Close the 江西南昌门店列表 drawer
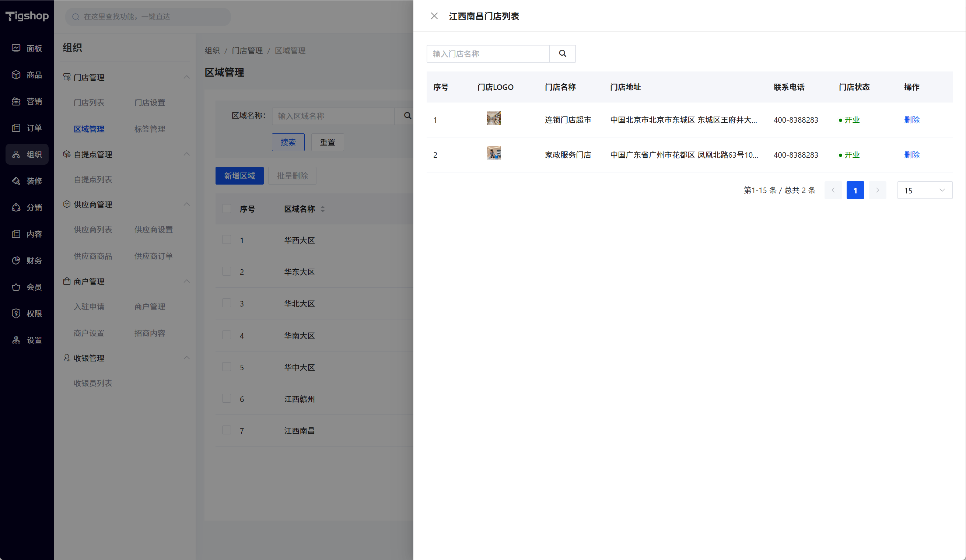966x560 pixels. 434,16
